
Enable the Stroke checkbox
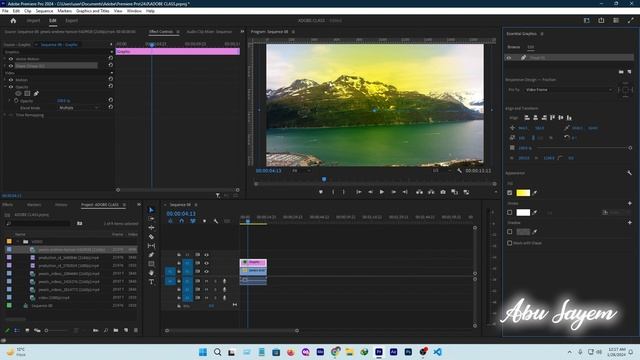coord(509,212)
